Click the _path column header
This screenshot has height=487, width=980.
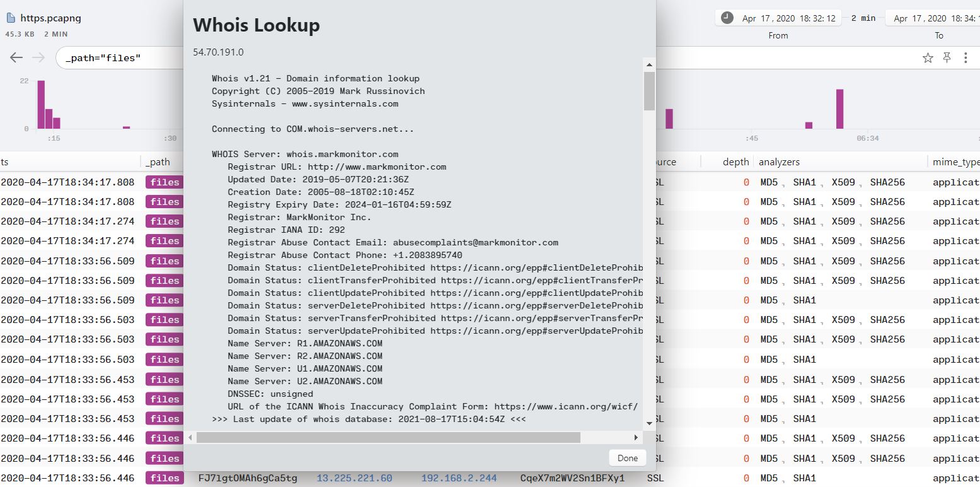point(158,162)
